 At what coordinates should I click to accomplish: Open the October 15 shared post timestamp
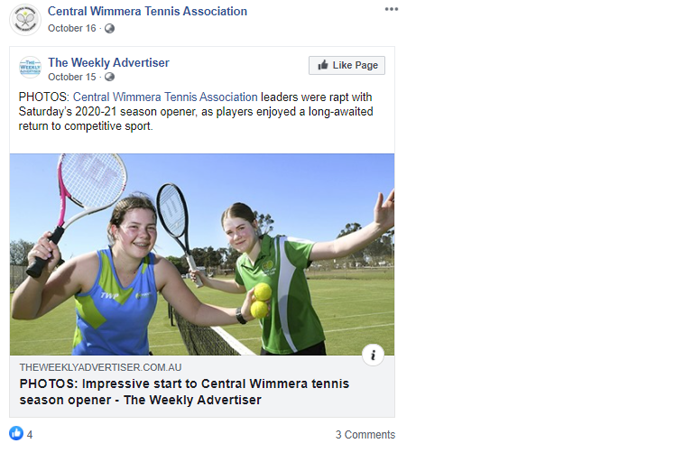click(72, 77)
